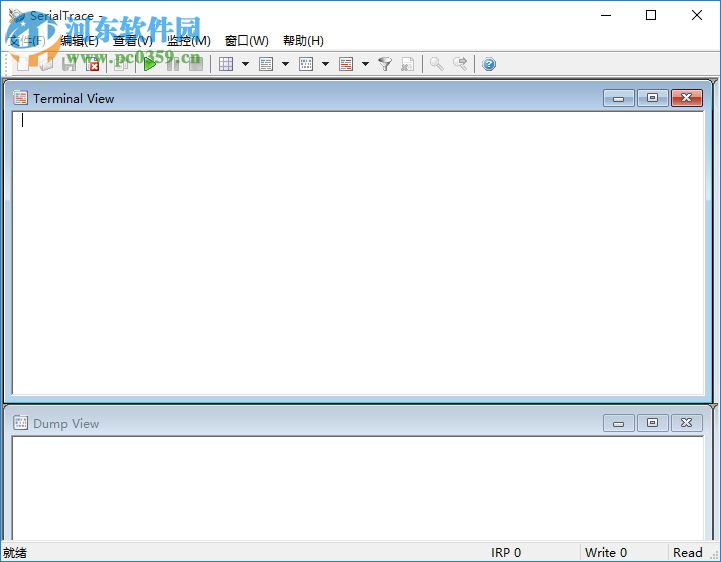Close the SerialTrace main window

697,15
